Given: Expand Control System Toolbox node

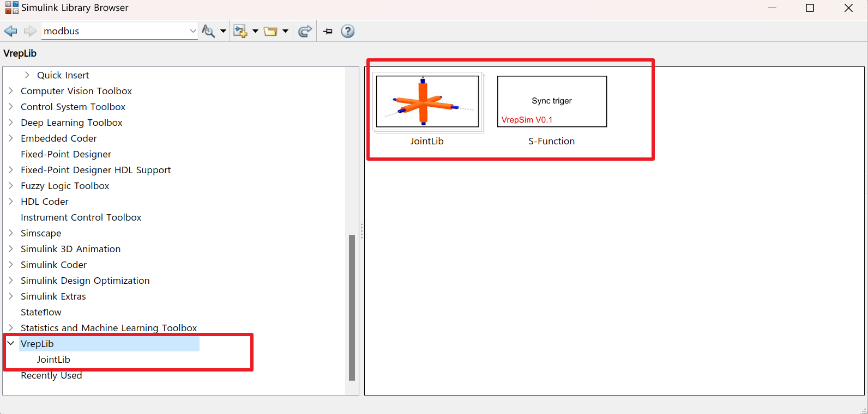Looking at the screenshot, I should (10, 107).
